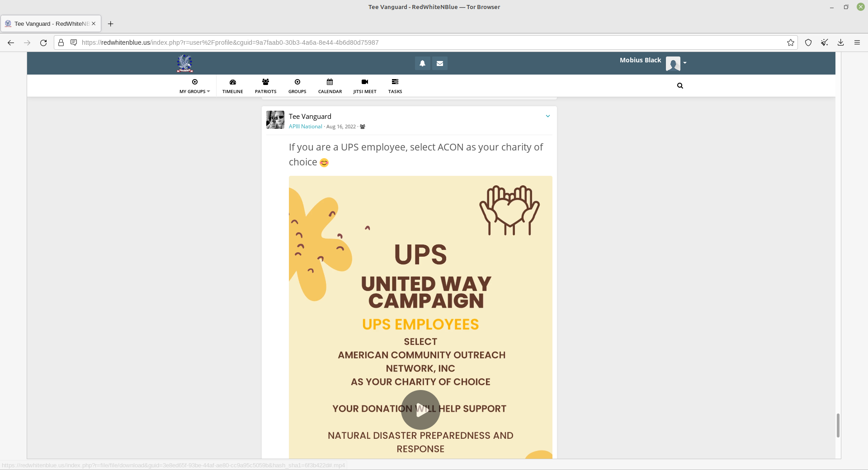Play the UPS United Way Campaign video
This screenshot has height=470, width=868.
[420, 410]
